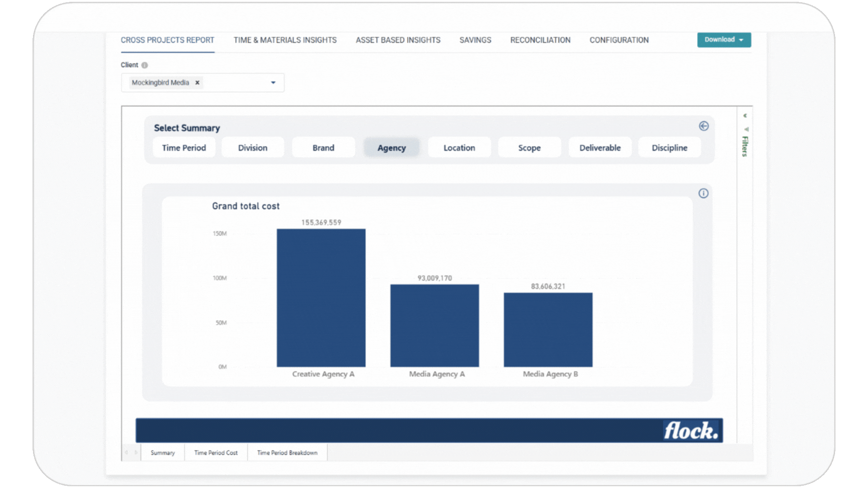Click the next page tab arrow
868x488 pixels.
coord(136,452)
